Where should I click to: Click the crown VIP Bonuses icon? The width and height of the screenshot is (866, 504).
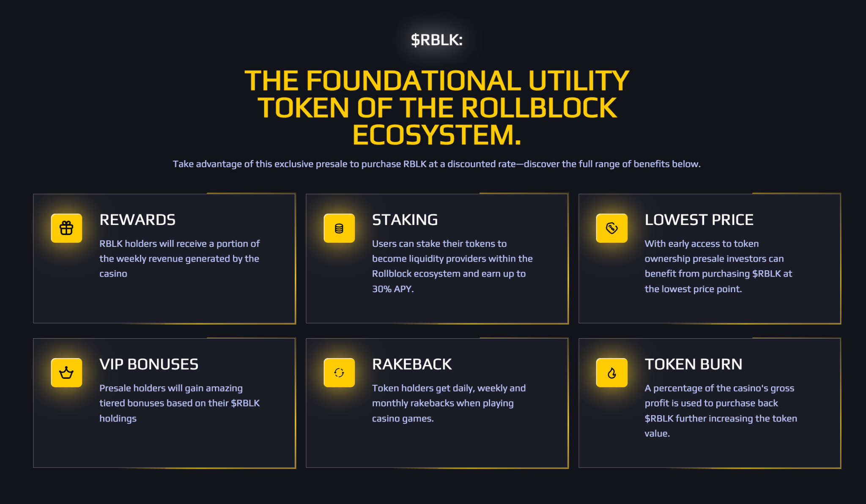click(x=66, y=373)
